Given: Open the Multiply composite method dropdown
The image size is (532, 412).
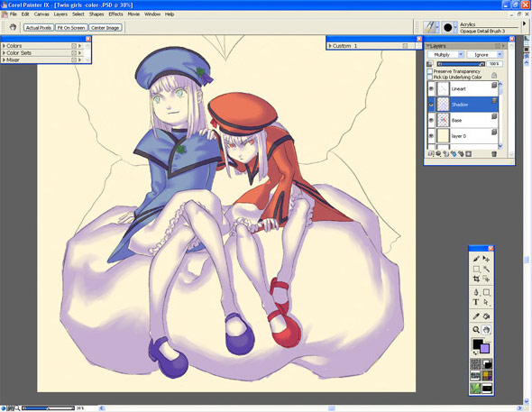Looking at the screenshot, I should (x=445, y=55).
